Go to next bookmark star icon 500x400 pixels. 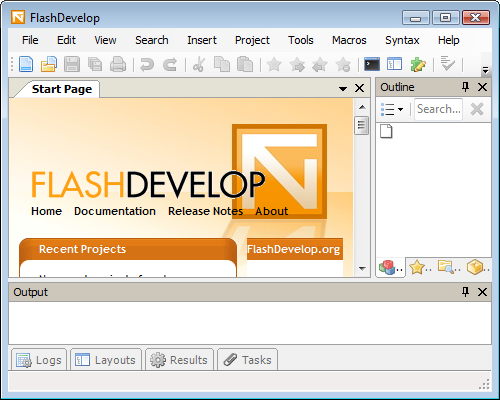coord(297,64)
